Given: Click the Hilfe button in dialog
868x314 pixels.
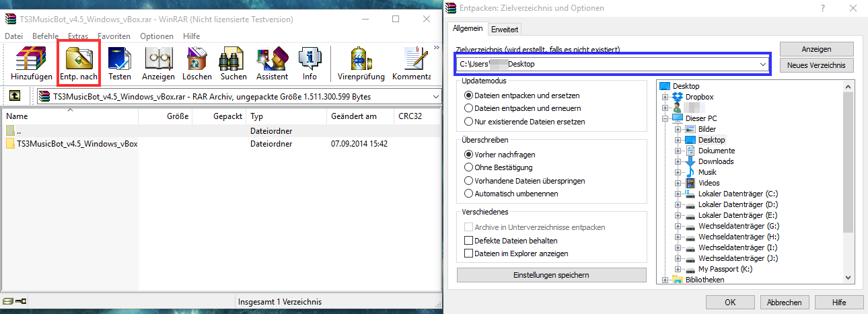Looking at the screenshot, I should coord(838,303).
